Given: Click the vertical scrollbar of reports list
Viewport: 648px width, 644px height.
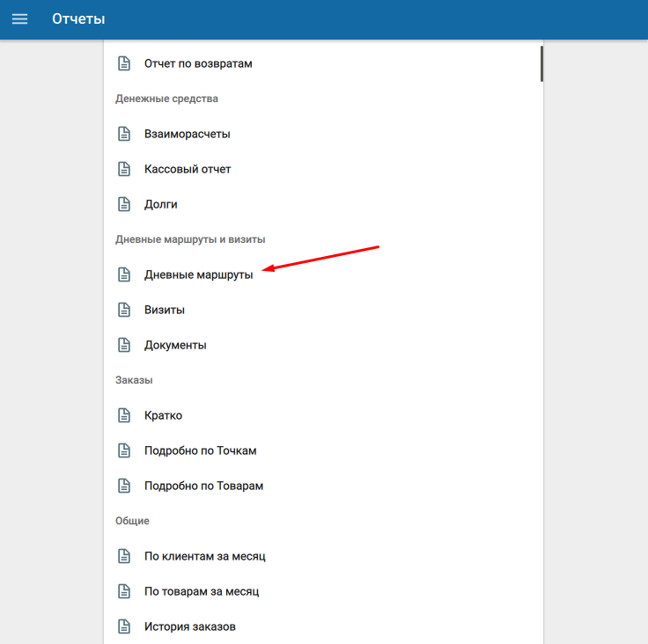Looking at the screenshot, I should coord(541,63).
